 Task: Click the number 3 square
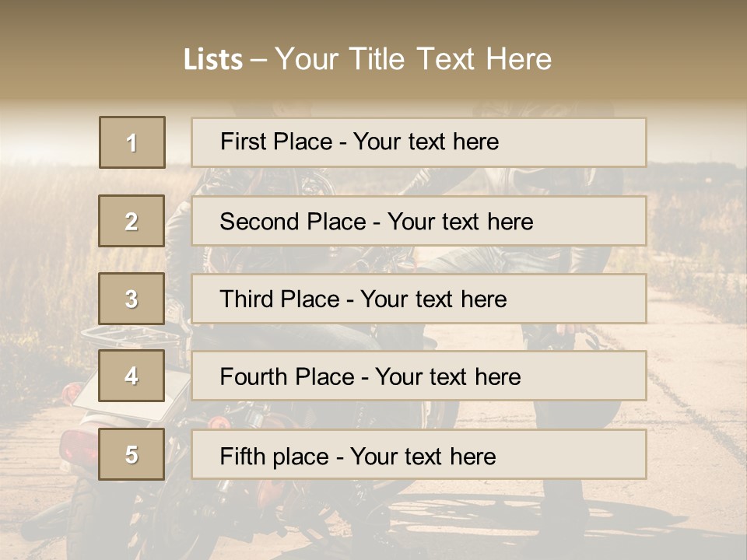point(132,299)
